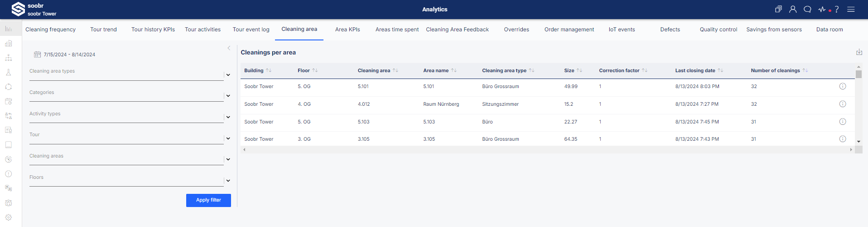Open the hamburger menu in header
The image size is (868, 227).
point(851,9)
